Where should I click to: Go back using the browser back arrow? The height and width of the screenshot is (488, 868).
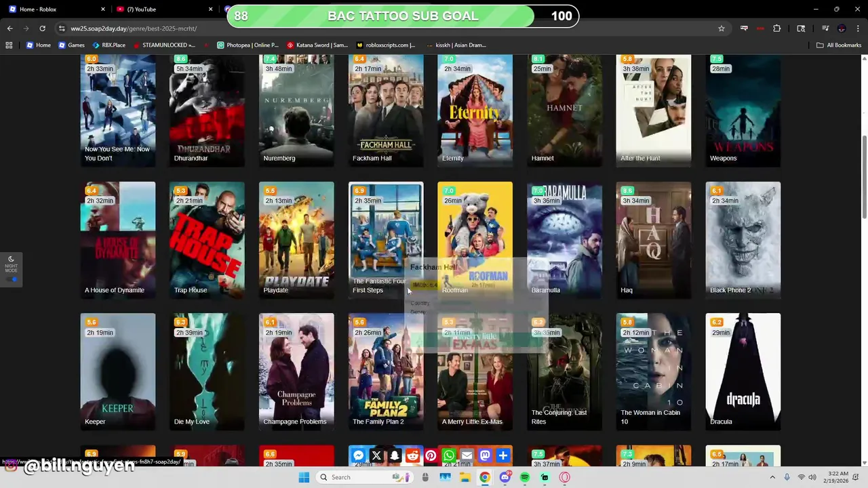(9, 28)
